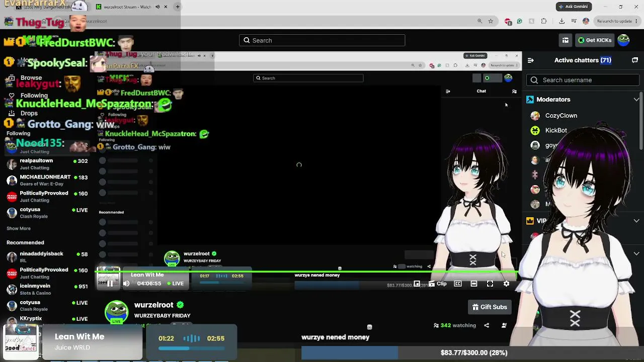This screenshot has height=362, width=644.
Task: Open the media controls icon in Chrome toolbar
Action: pos(574,21)
